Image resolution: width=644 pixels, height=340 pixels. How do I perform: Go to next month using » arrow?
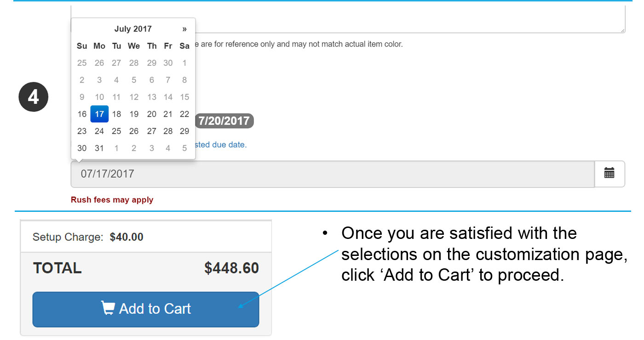pyautogui.click(x=184, y=29)
